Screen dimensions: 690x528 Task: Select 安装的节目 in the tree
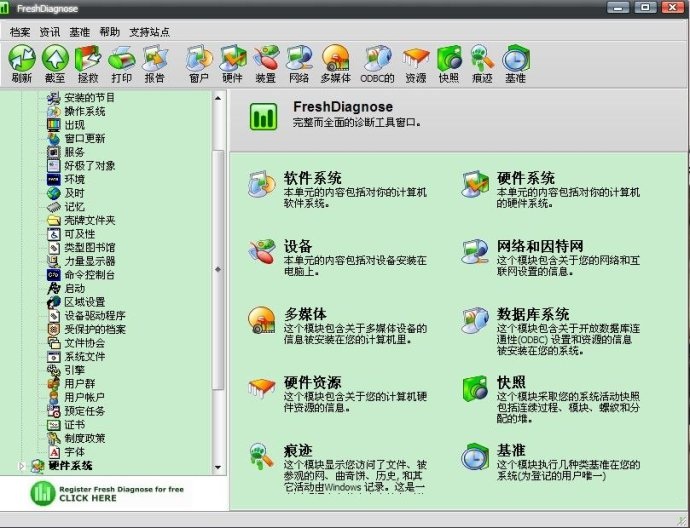point(89,97)
